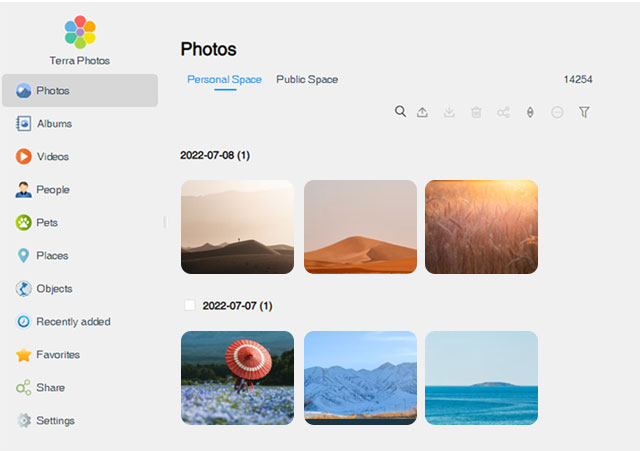640x451 pixels.
Task: Click the 14254 photo count
Action: coord(578,79)
